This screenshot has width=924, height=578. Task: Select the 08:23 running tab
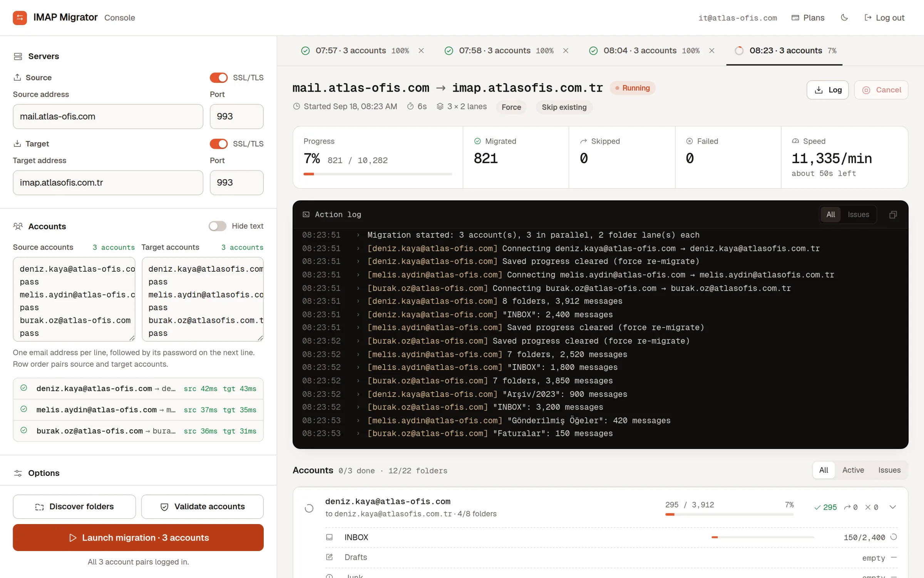[x=785, y=50]
